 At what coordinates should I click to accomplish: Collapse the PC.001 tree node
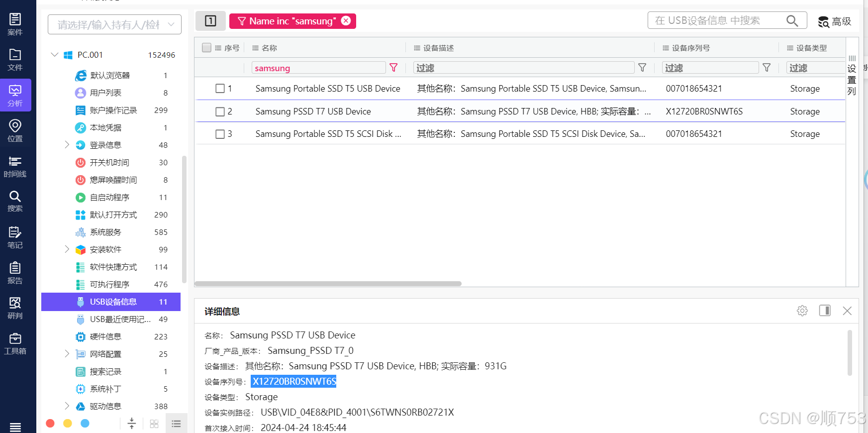pos(55,55)
